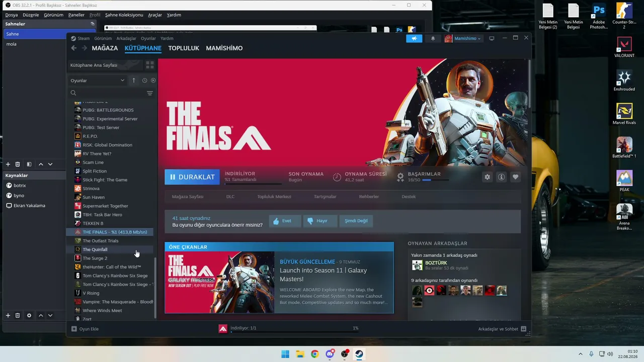Go back with Steam's left arrow

74,48
